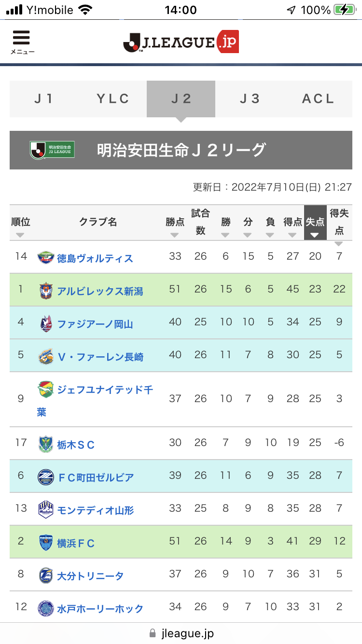
Task: Tap the Tochigi SC club crest
Action: [x=45, y=444]
